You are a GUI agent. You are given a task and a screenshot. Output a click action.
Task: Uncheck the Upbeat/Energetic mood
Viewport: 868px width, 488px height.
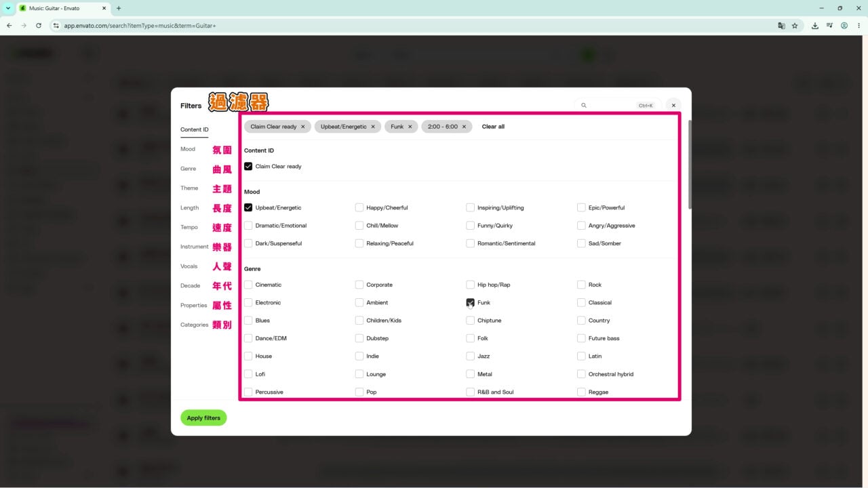click(248, 207)
